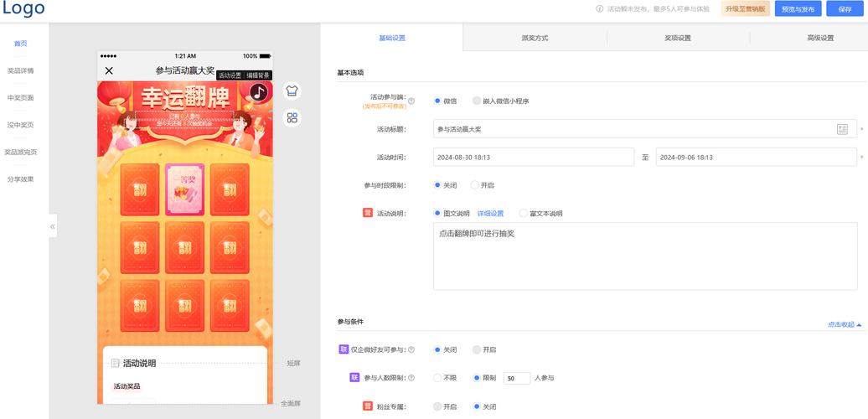Image resolution: width=868 pixels, height=419 pixels.
Task: Collapse the section via 点击收起
Action: [x=845, y=325]
